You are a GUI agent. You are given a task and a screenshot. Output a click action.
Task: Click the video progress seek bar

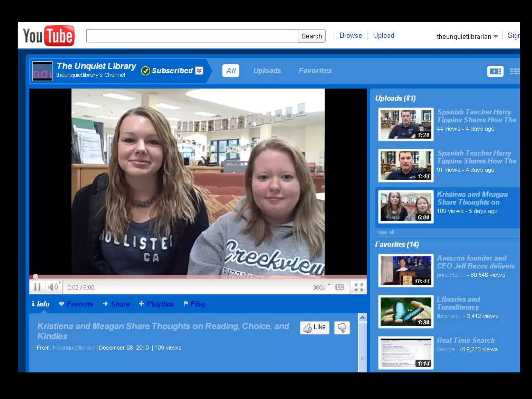click(x=197, y=277)
